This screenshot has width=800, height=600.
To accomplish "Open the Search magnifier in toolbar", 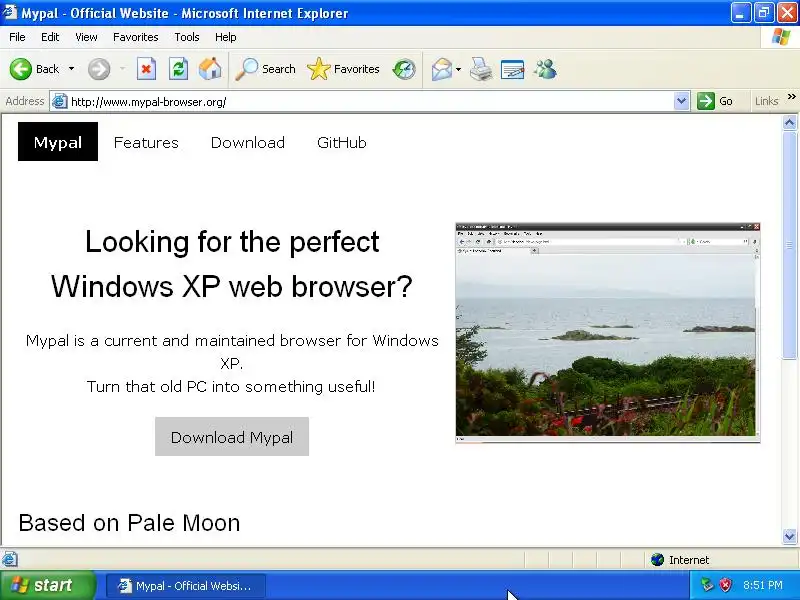I will pos(246,69).
